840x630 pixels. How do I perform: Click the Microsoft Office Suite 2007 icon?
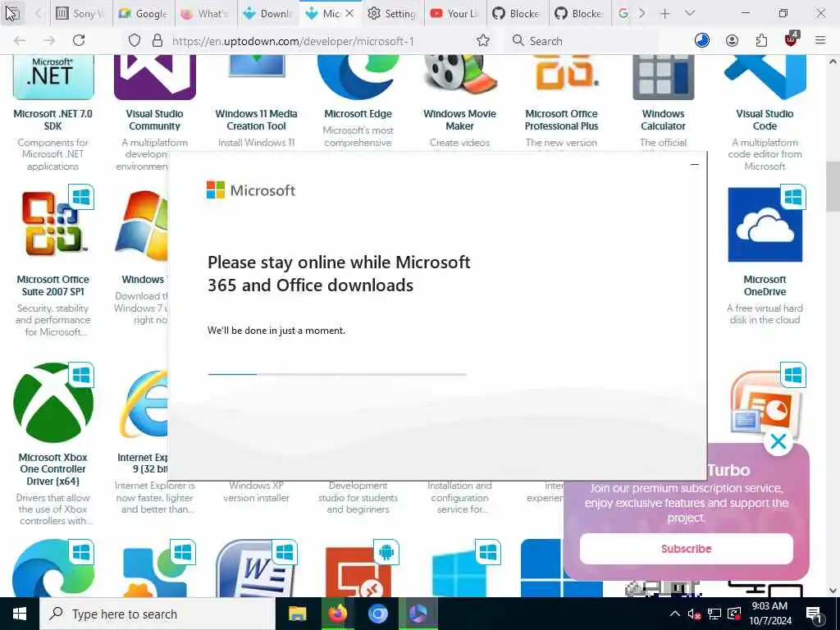[x=53, y=224]
